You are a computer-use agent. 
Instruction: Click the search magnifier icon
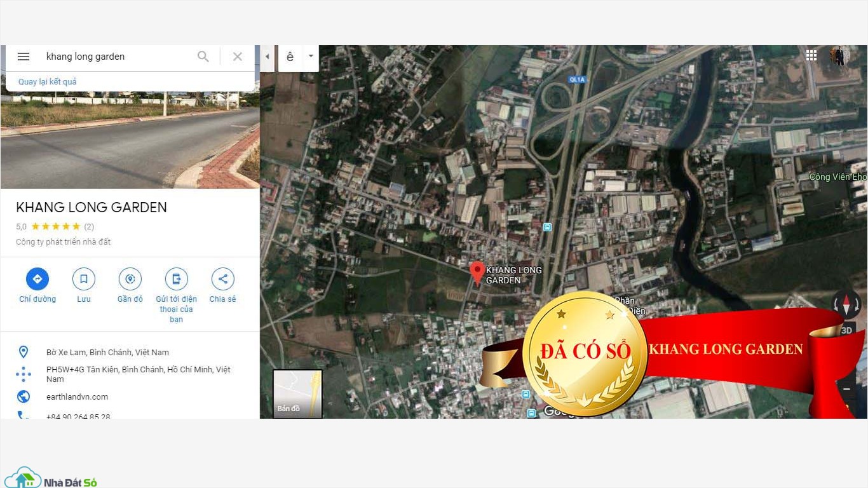point(203,57)
